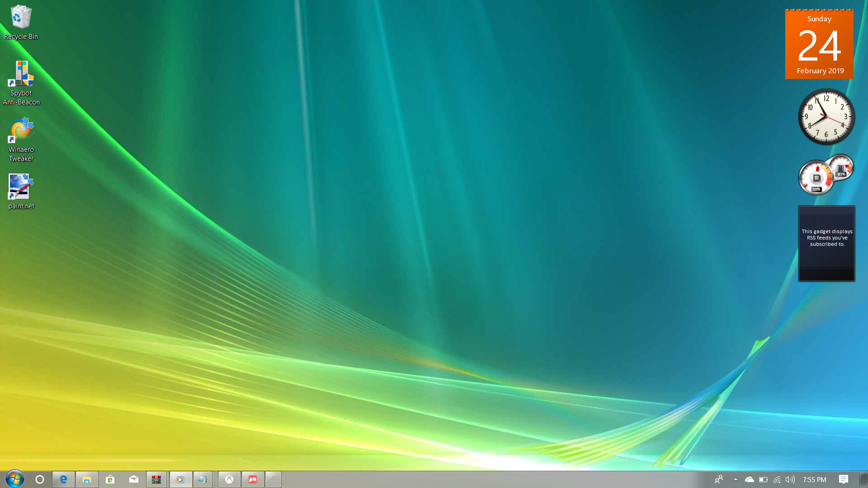
Task: Click the Sunday 24 calendar gadget
Action: (x=819, y=45)
